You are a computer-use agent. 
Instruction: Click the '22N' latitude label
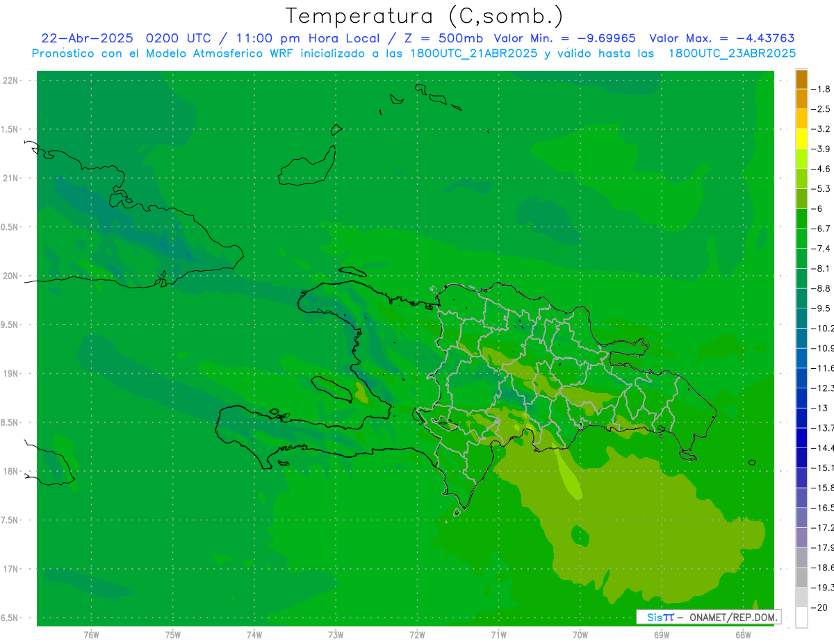[x=12, y=81]
